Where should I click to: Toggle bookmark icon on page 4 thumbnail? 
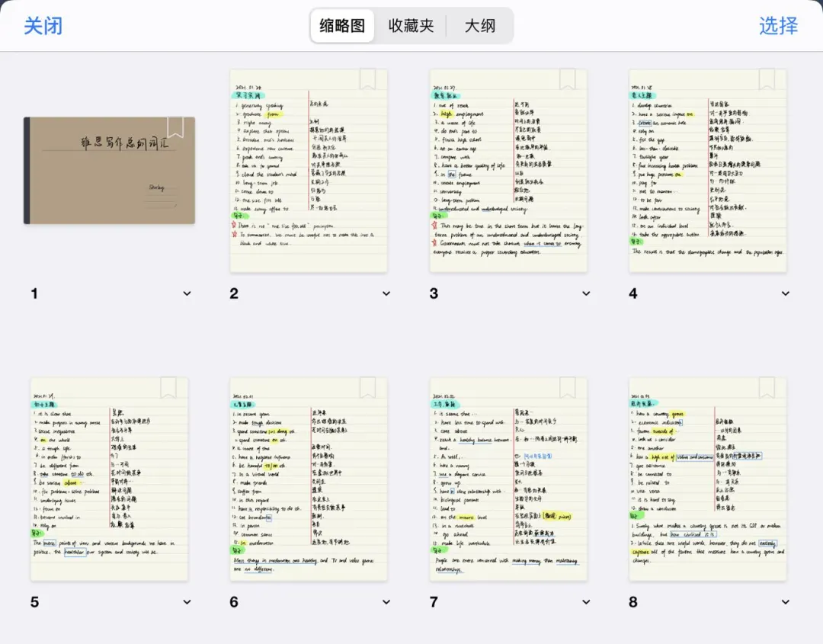(x=767, y=78)
